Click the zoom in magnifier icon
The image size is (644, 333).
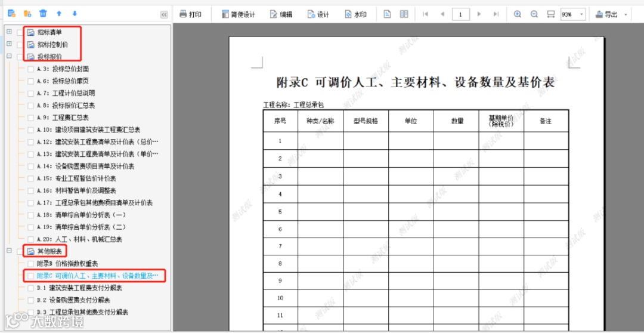(518, 14)
